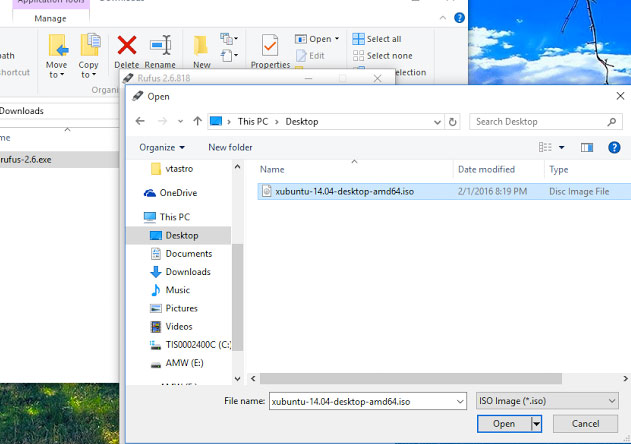
Task: Click Edit in Explorer ribbon
Action: [x=310, y=56]
